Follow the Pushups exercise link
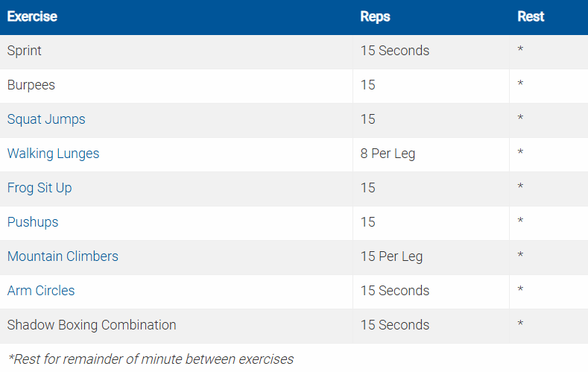The image size is (588, 372). pyautogui.click(x=33, y=222)
